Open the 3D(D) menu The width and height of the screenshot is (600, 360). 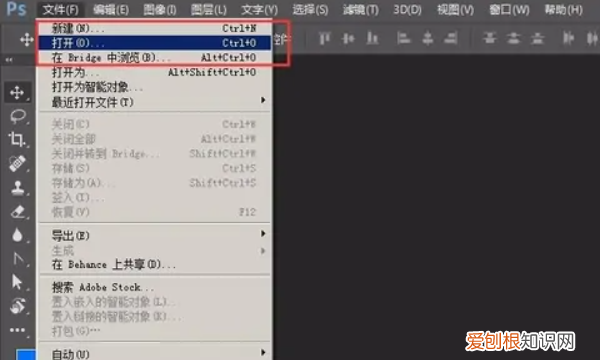click(x=407, y=9)
